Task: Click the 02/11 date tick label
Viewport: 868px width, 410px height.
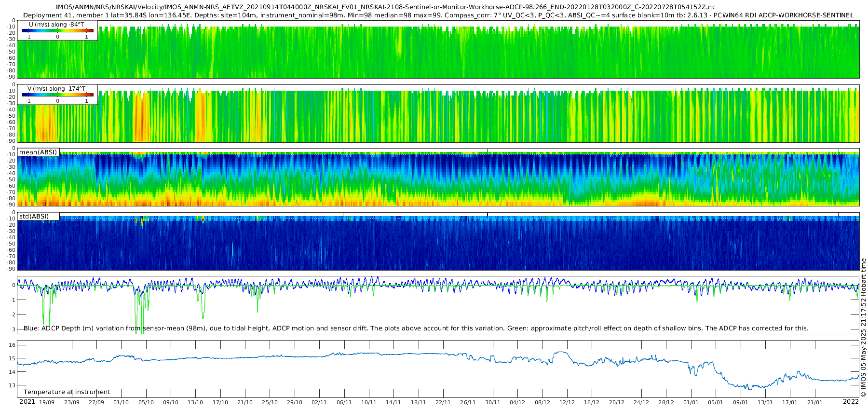Action: pos(319,402)
